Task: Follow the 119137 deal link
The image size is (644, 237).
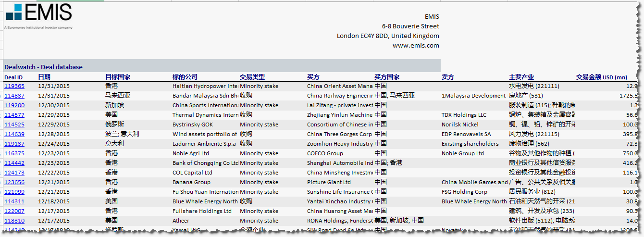Action: (x=14, y=144)
